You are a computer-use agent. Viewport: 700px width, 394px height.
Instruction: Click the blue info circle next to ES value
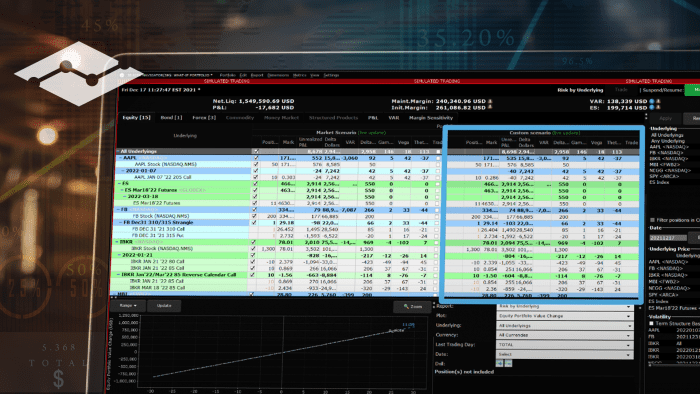651,108
